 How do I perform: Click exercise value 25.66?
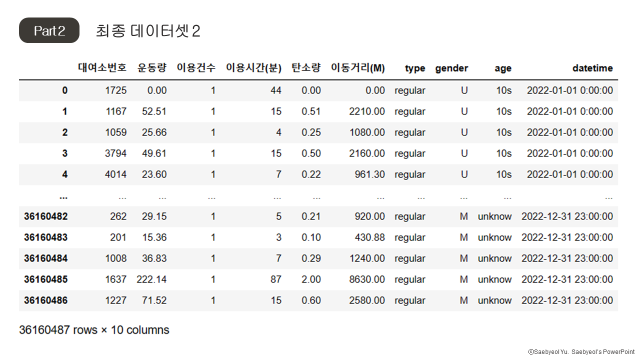point(154,133)
